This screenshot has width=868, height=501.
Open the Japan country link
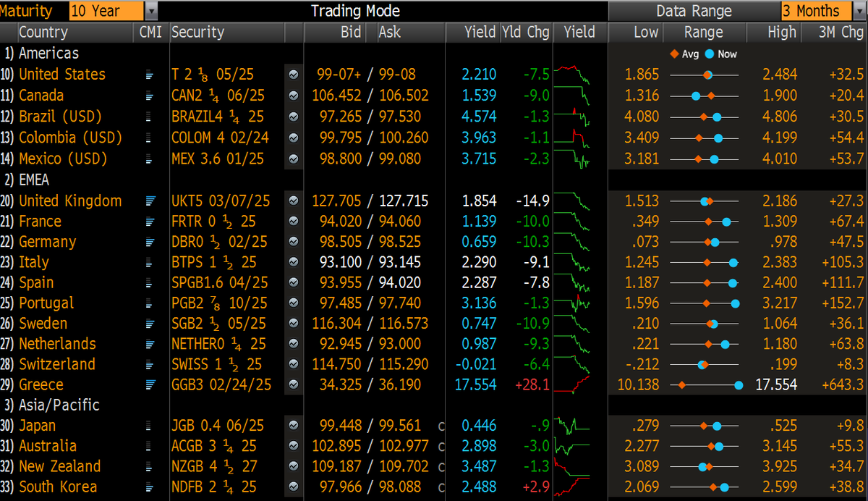pyautogui.click(x=37, y=425)
